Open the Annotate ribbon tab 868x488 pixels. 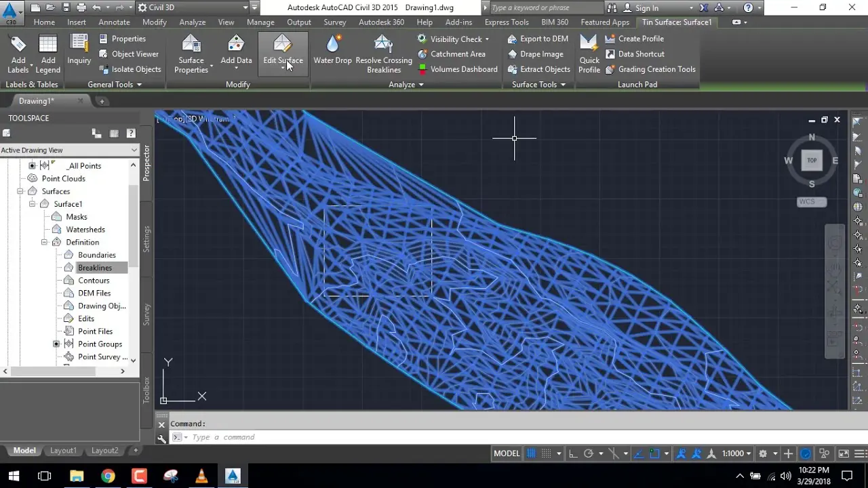pyautogui.click(x=114, y=22)
